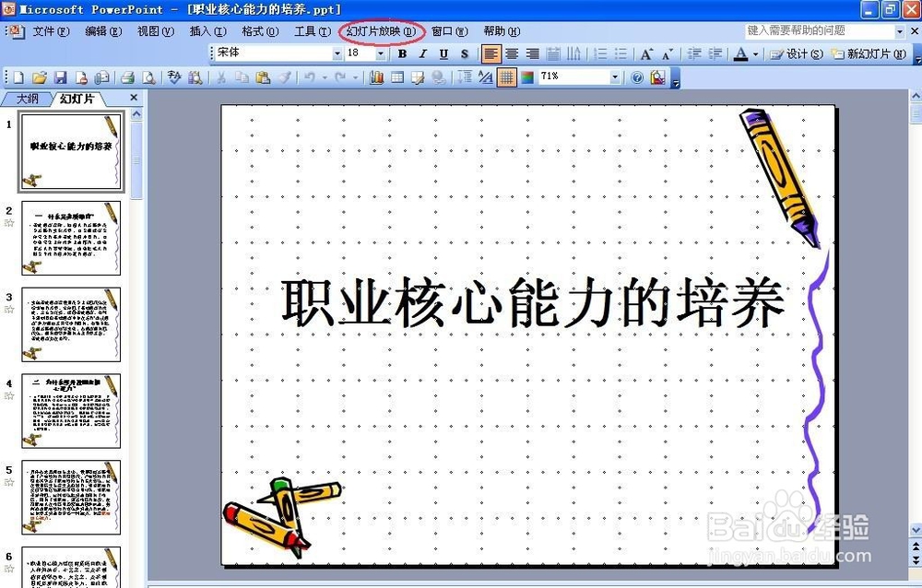Toggle Underline formatting
Image resolution: width=922 pixels, height=588 pixels.
[x=443, y=54]
